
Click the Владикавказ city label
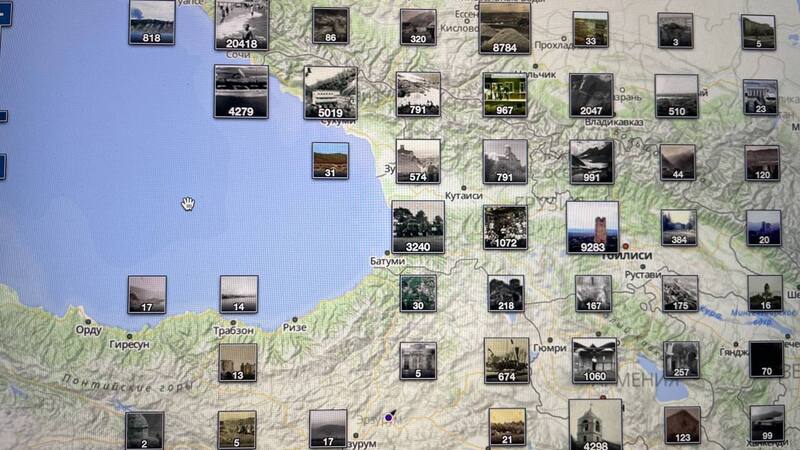point(614,122)
